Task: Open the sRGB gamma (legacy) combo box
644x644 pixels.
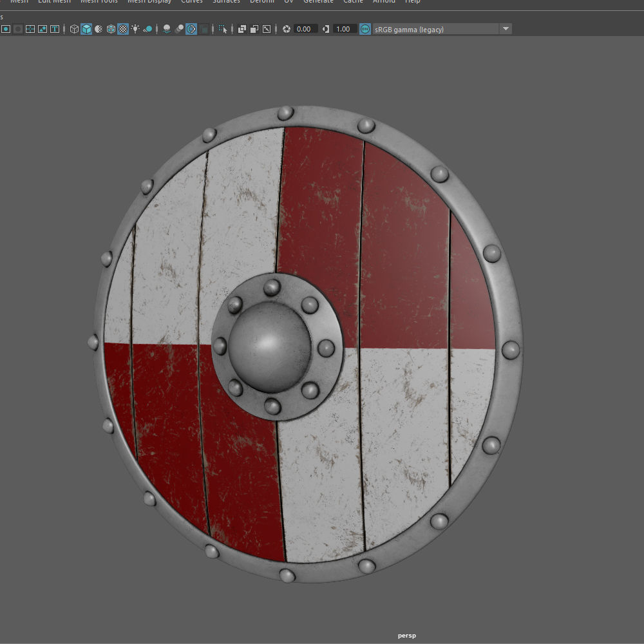Action: tap(442, 29)
